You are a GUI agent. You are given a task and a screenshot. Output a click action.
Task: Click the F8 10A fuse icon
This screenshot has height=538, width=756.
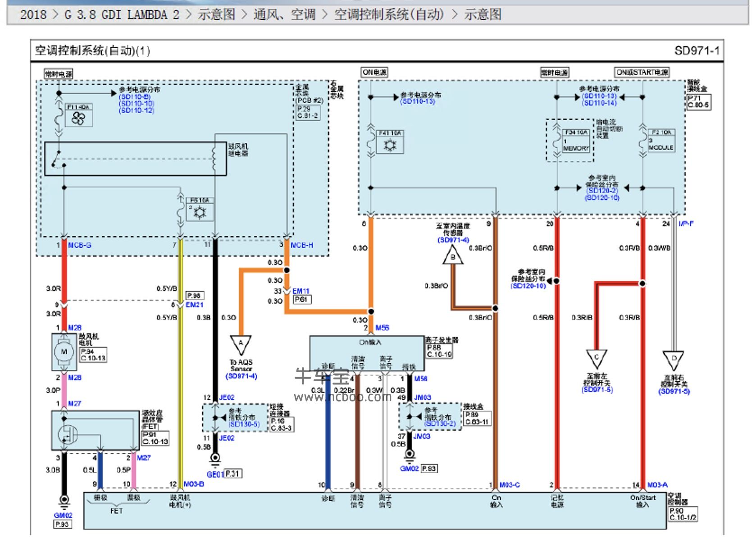click(199, 212)
